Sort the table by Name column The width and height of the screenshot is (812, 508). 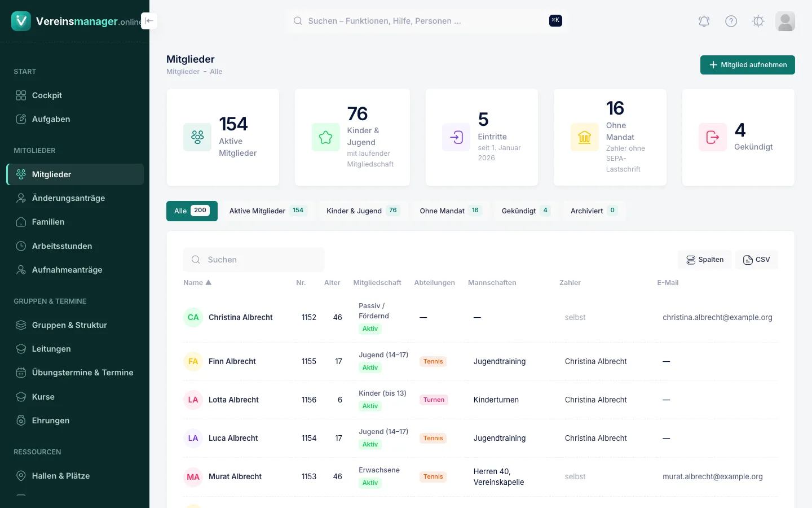[197, 283]
